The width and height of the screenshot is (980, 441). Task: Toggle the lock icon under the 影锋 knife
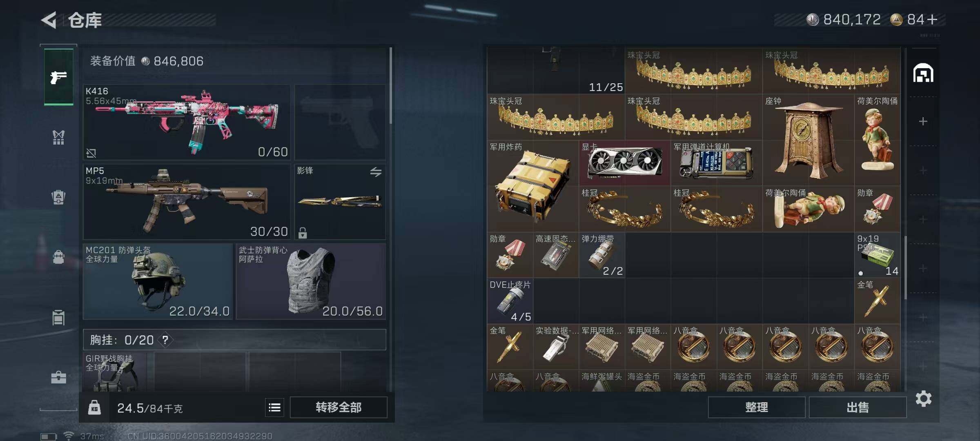click(x=303, y=233)
